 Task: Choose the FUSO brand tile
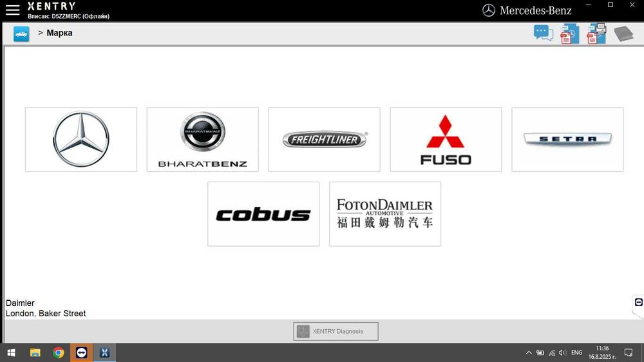coord(446,139)
